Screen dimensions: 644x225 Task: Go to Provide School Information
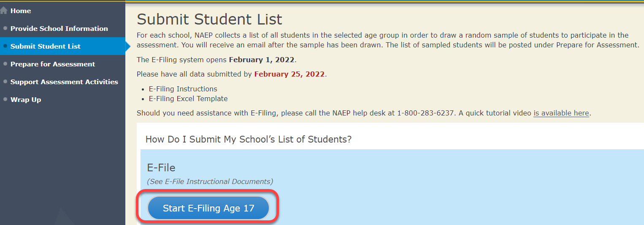point(59,29)
